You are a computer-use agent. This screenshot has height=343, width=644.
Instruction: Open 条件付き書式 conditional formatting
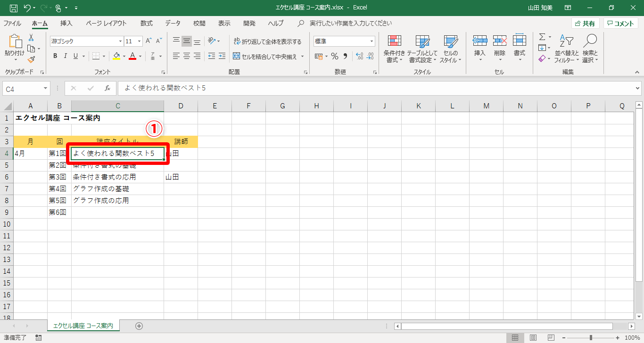[394, 49]
